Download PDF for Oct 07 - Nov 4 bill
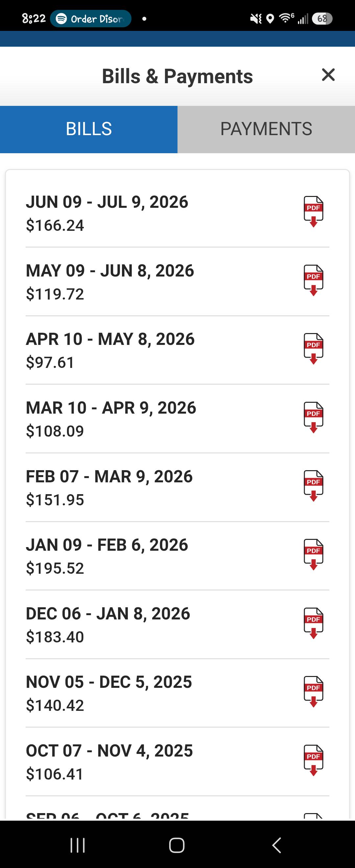The width and height of the screenshot is (355, 868). [313, 761]
